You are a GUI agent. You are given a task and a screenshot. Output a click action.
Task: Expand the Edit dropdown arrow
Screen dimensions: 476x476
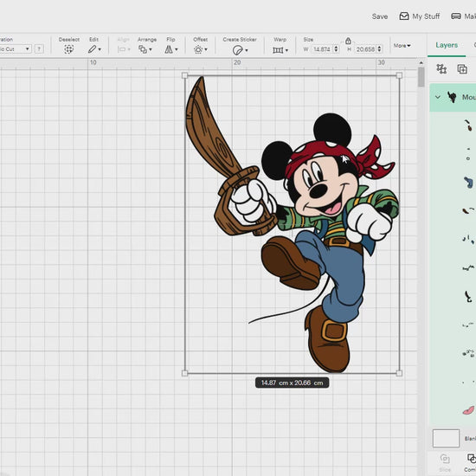click(x=100, y=49)
